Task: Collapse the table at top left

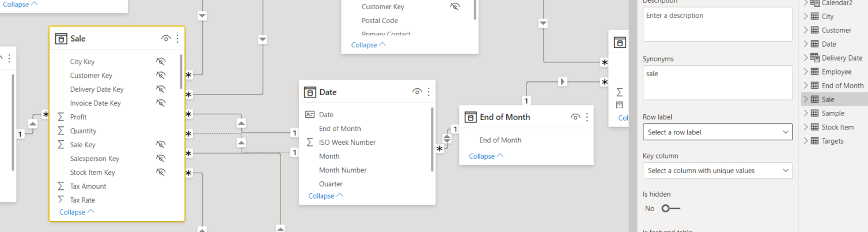Action: pyautogui.click(x=21, y=3)
